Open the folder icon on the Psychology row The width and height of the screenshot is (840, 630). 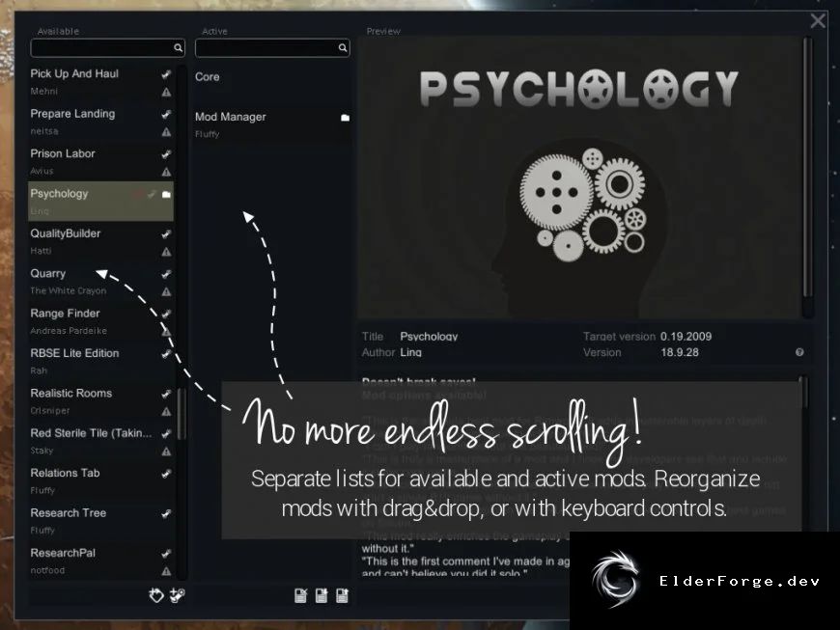[166, 194]
